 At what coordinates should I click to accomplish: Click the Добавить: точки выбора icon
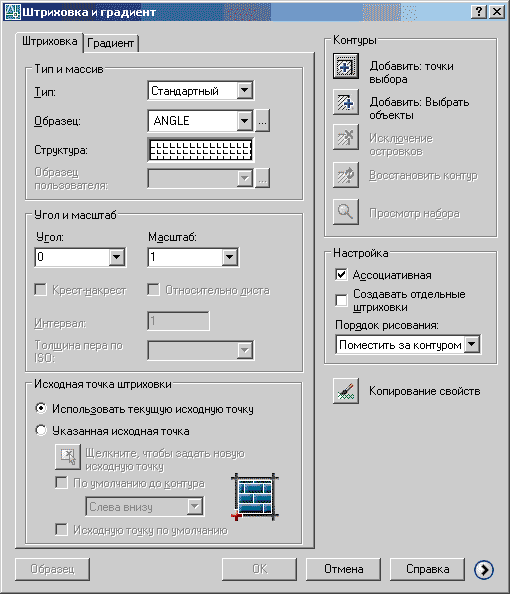(346, 66)
